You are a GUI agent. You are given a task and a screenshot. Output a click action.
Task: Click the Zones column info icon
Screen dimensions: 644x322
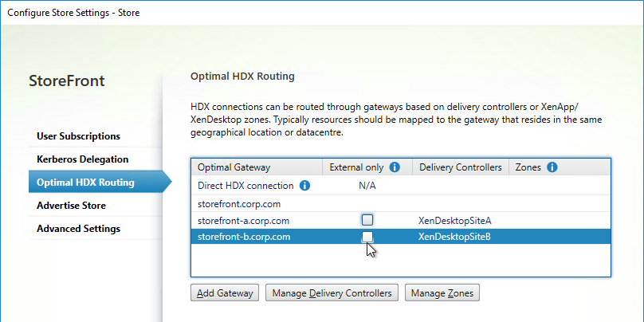(552, 167)
